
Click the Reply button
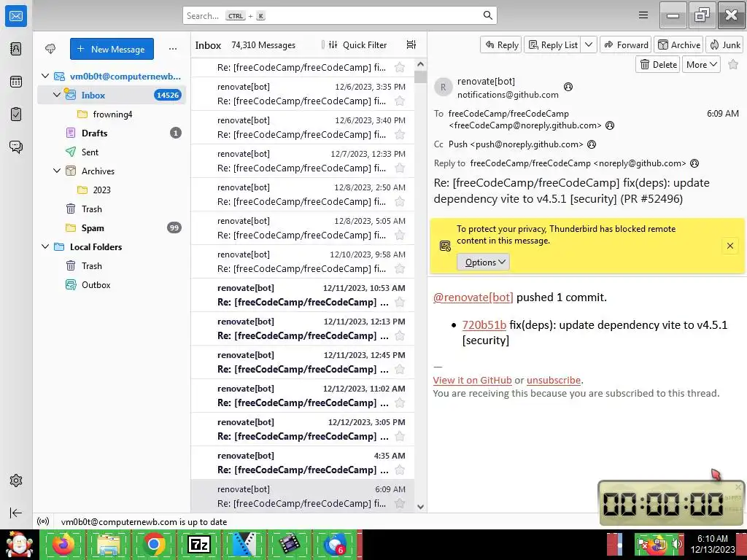click(500, 44)
